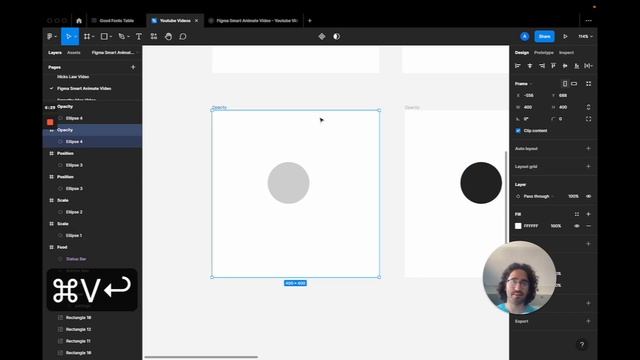Click the Align horizontal centers icon

[x=530, y=66]
